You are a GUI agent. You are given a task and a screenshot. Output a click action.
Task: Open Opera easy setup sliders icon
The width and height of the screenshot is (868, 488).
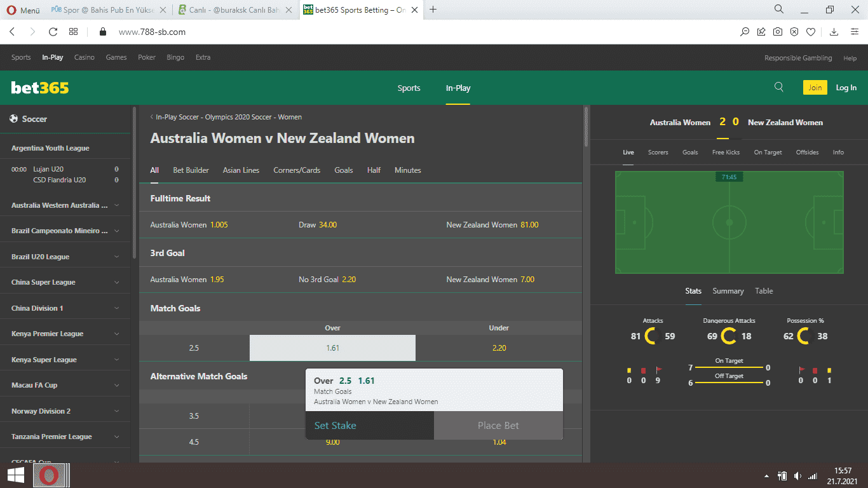(854, 32)
